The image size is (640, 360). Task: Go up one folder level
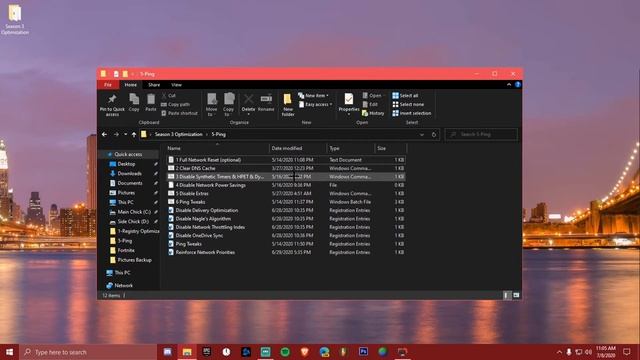click(134, 134)
